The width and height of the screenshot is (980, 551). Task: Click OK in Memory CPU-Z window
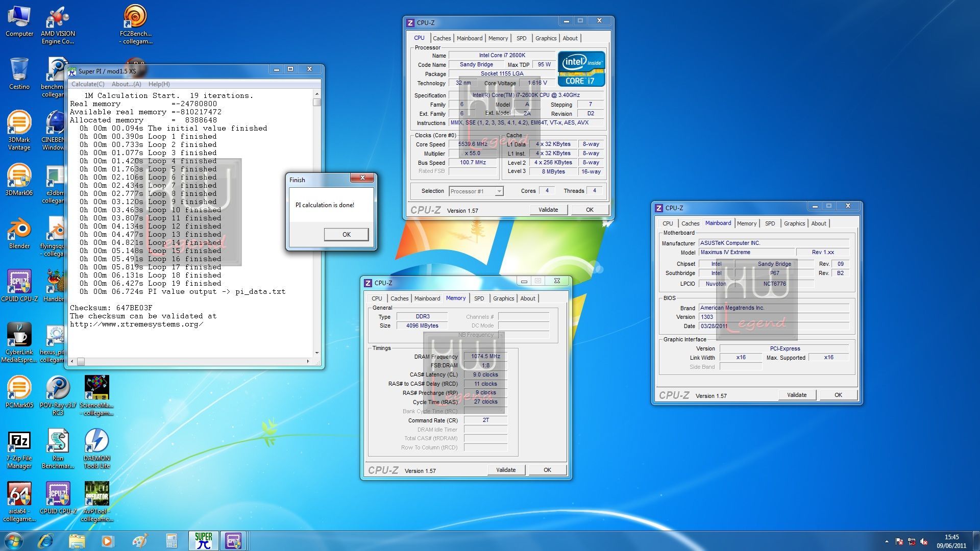coord(547,470)
